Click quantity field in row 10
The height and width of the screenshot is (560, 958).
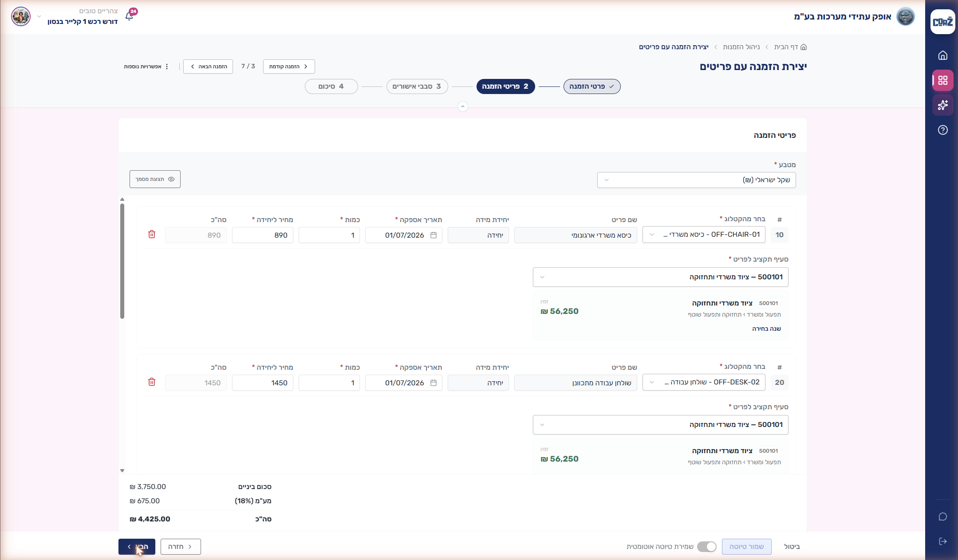click(329, 235)
